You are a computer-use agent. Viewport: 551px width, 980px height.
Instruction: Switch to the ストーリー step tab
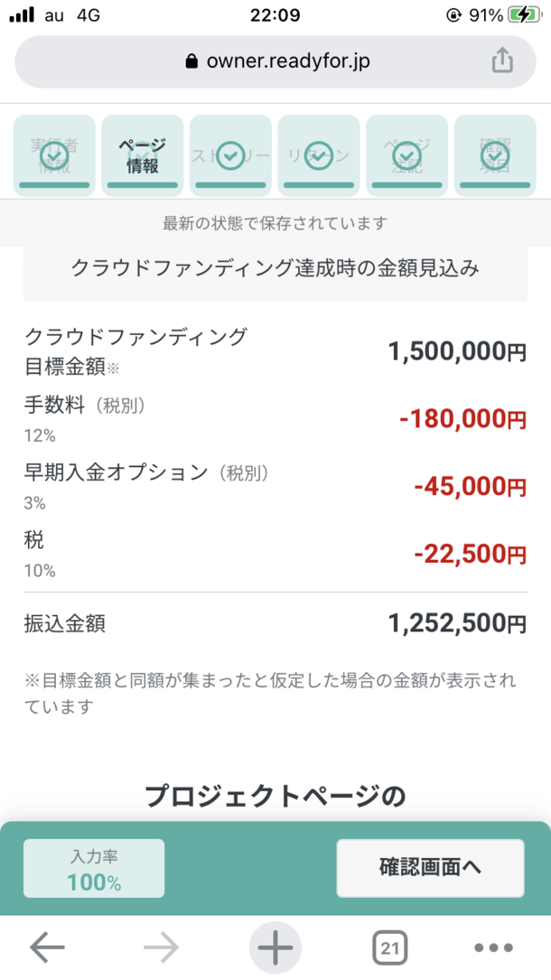pyautogui.click(x=230, y=155)
